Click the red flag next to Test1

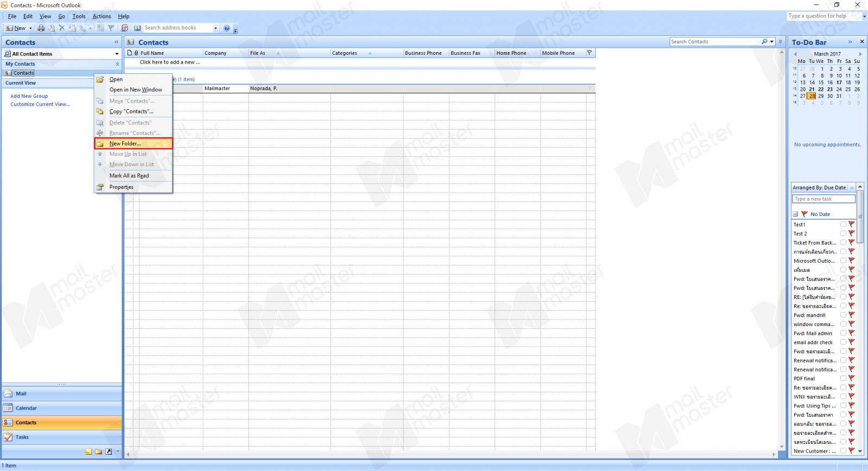click(851, 224)
